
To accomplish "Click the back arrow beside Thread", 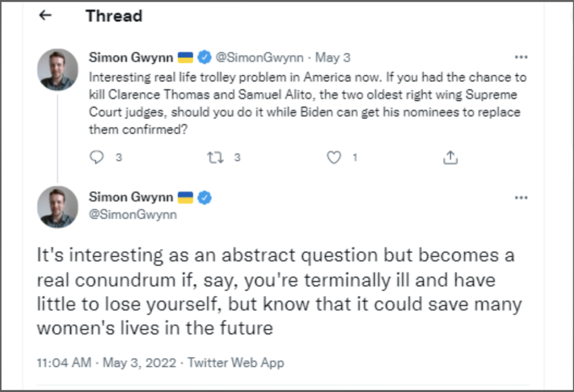I will tap(45, 16).
